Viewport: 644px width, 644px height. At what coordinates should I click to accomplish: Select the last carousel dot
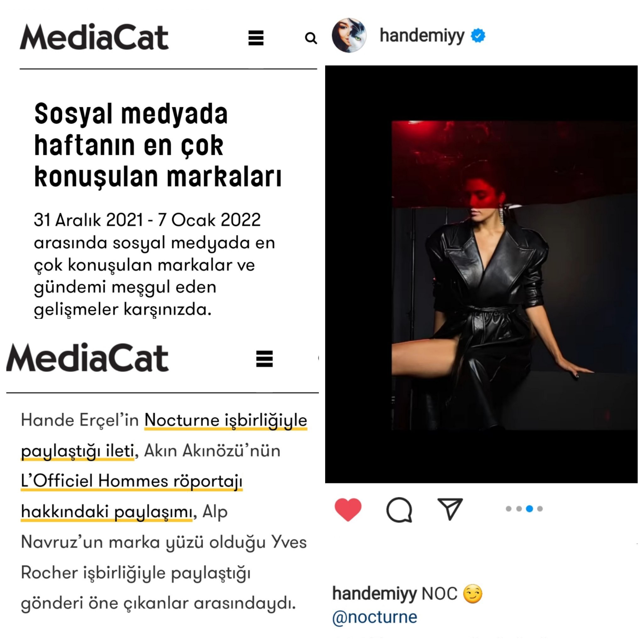540,509
